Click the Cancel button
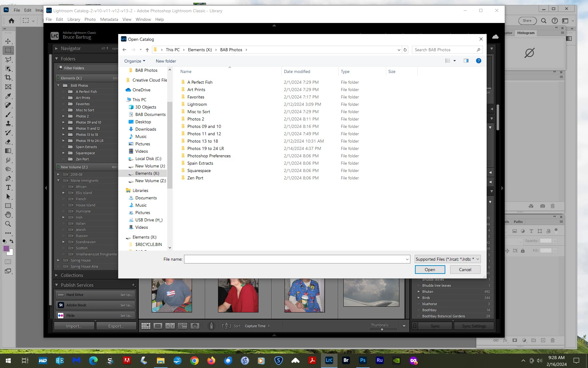Image resolution: width=588 pixels, height=368 pixels. coord(465,270)
